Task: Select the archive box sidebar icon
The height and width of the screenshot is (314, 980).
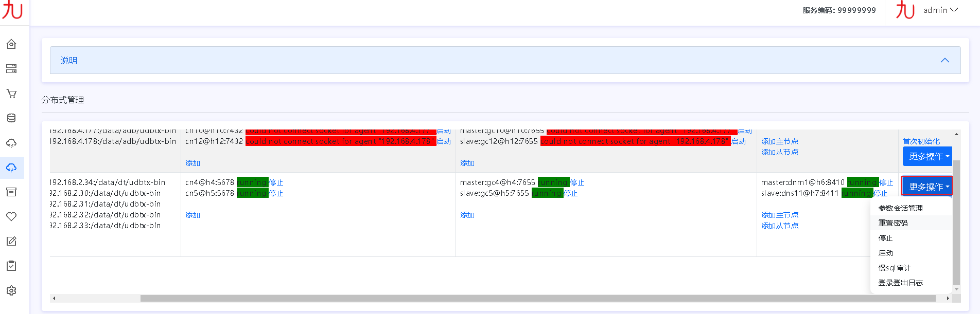Action: tap(11, 192)
